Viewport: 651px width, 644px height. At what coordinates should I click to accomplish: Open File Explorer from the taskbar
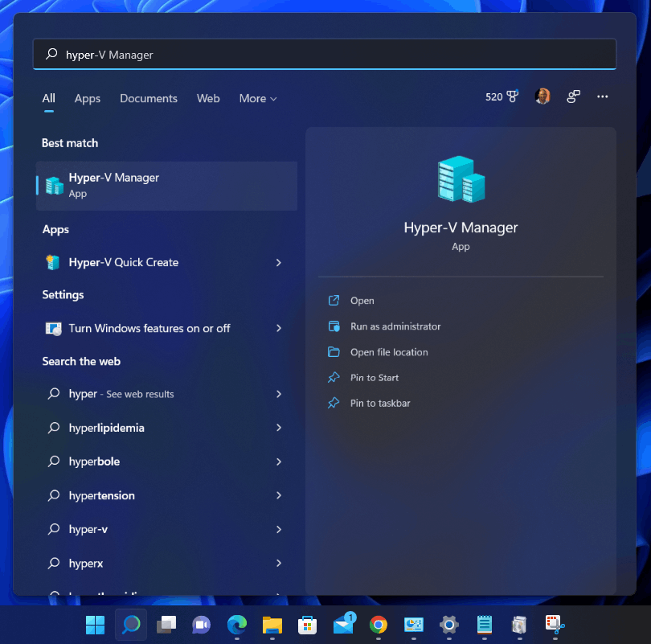pyautogui.click(x=272, y=625)
